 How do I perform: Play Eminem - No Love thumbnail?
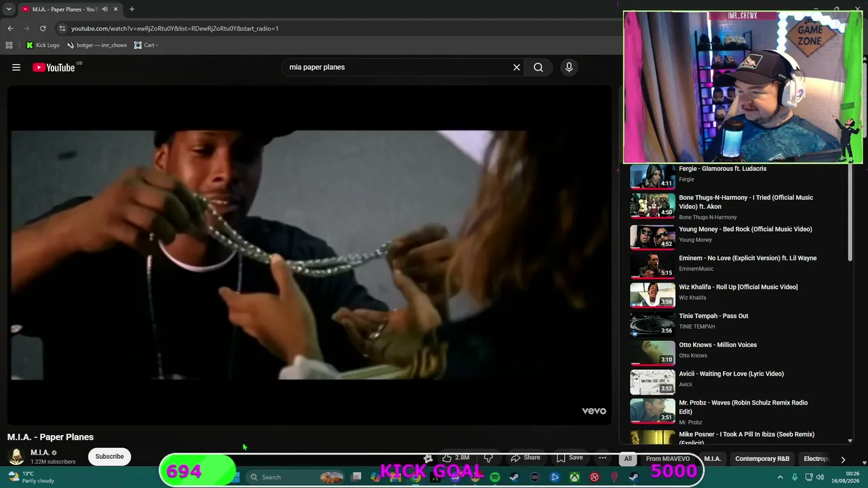coord(652,265)
